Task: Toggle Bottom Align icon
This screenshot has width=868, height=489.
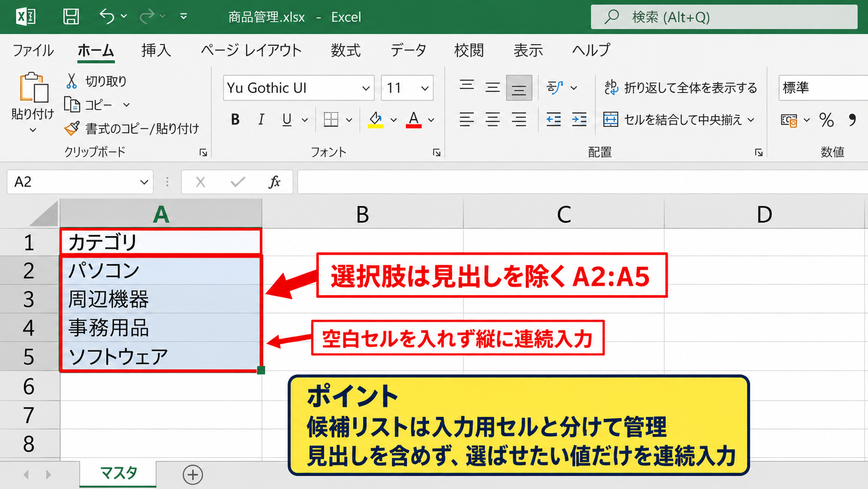Action: pos(519,88)
